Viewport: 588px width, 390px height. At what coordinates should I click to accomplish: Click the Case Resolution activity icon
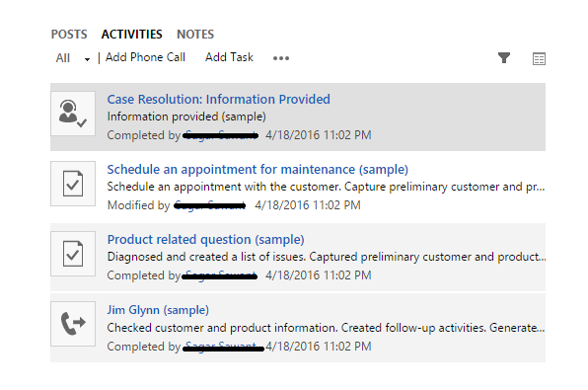(x=73, y=114)
